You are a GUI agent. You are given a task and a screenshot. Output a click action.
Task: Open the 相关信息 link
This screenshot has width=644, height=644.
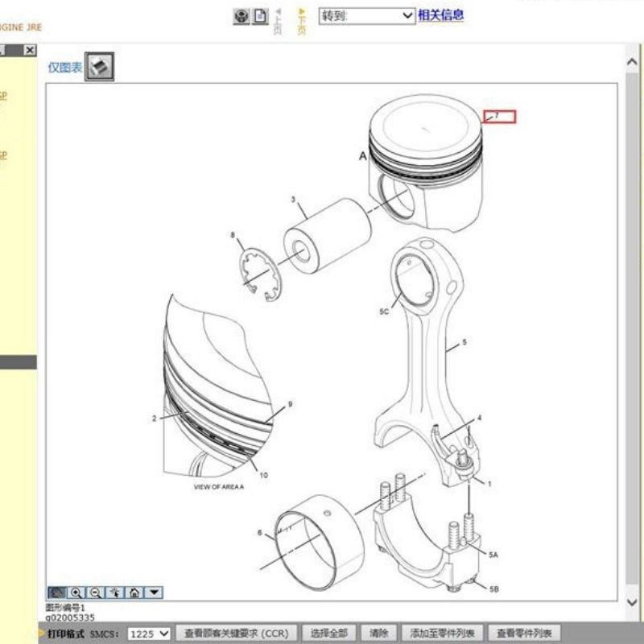(440, 14)
